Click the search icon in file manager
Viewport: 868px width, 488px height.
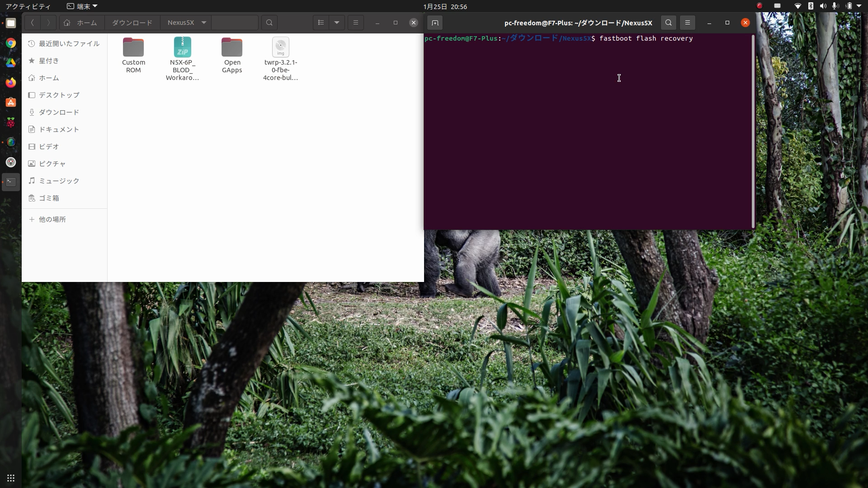269,23
